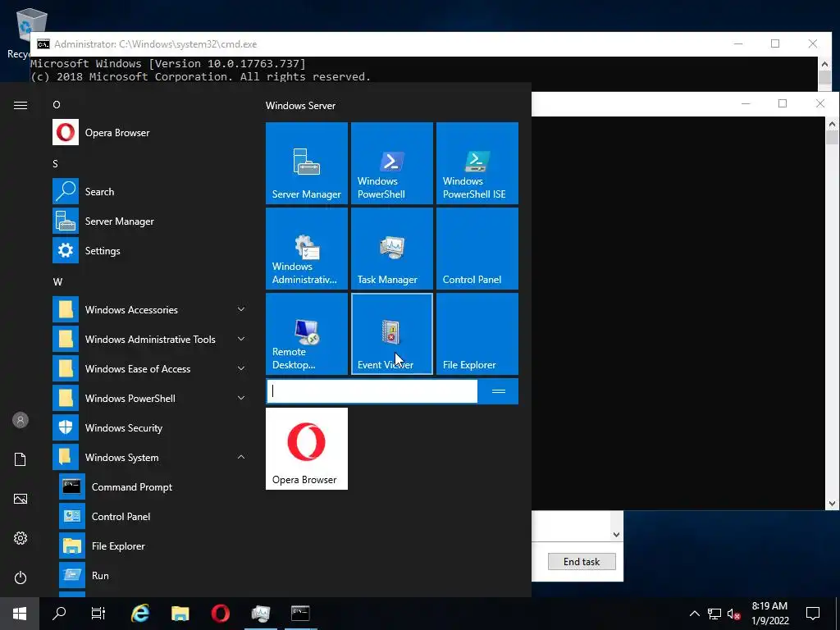840x630 pixels.
Task: Open the user account icon in Start
Action: coord(21,420)
